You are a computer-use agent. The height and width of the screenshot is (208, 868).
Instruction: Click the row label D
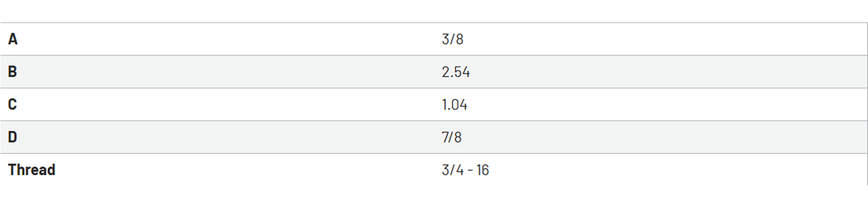[x=12, y=137]
